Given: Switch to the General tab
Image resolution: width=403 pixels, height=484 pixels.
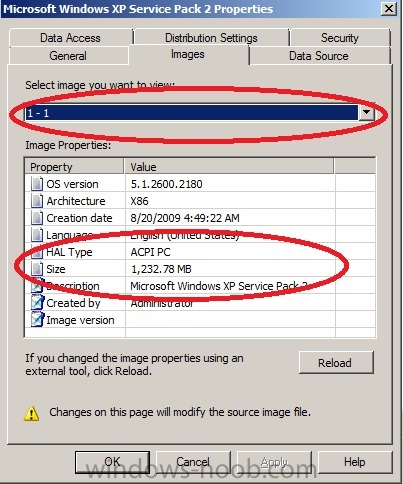Looking at the screenshot, I should pos(68,56).
